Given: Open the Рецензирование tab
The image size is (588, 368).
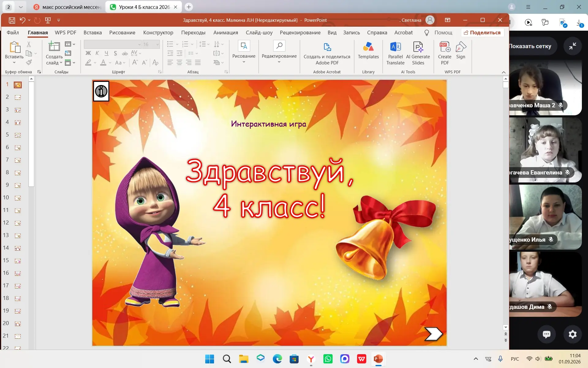Looking at the screenshot, I should click(300, 33).
